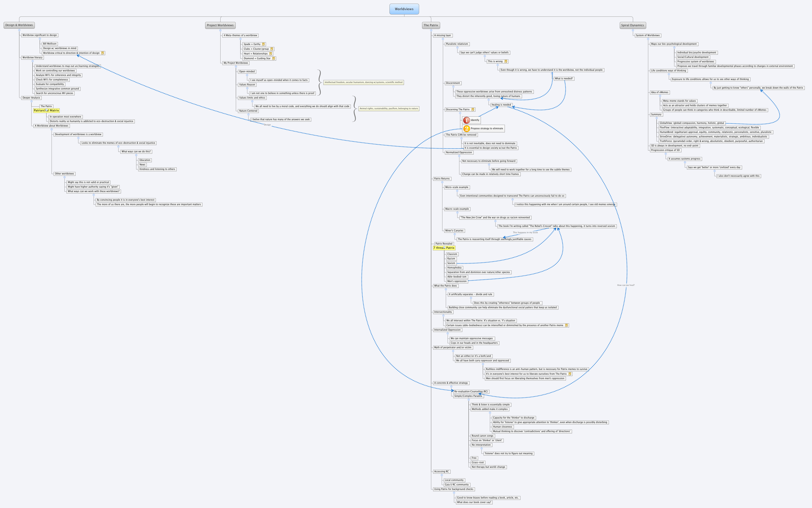The image size is (812, 508).
Task: Collapse the 'A missing layer' subtopics
Action: point(443,39)
